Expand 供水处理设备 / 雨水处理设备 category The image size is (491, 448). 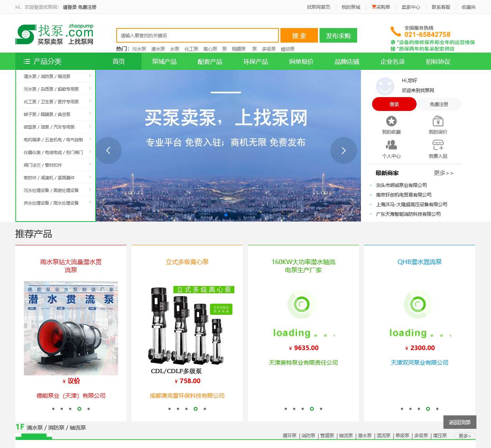click(55, 203)
